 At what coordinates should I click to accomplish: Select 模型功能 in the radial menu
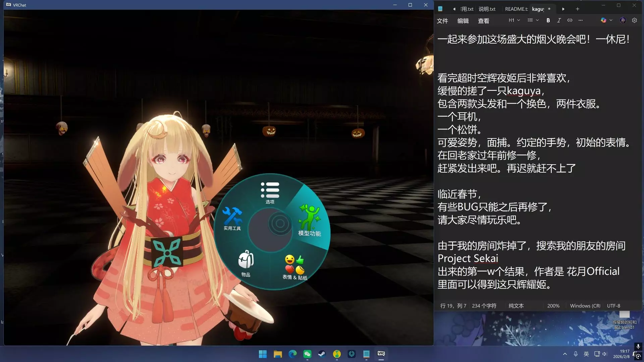[310, 220]
